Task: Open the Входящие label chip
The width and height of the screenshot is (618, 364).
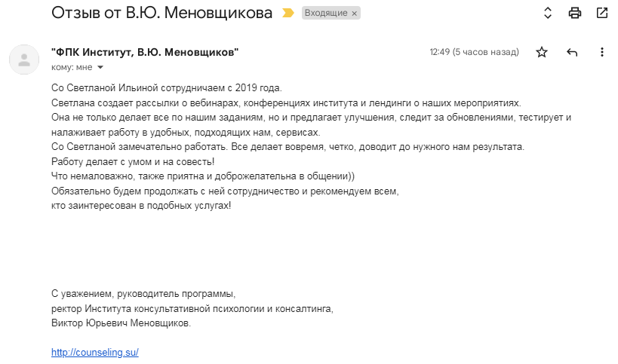Action: point(326,13)
